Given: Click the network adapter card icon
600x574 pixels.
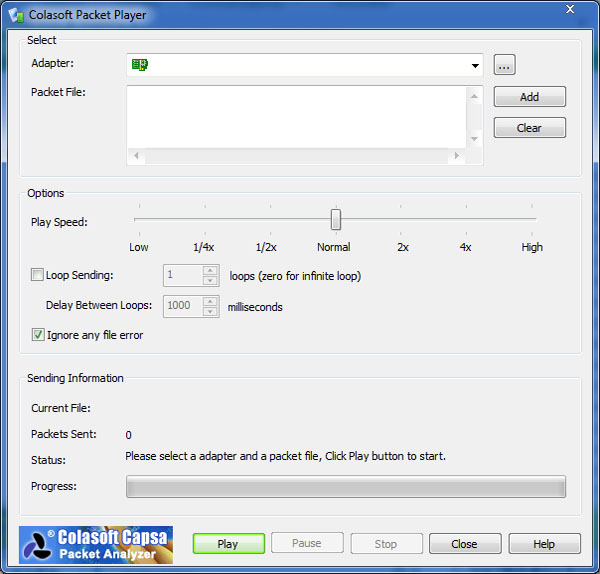Looking at the screenshot, I should click(140, 65).
